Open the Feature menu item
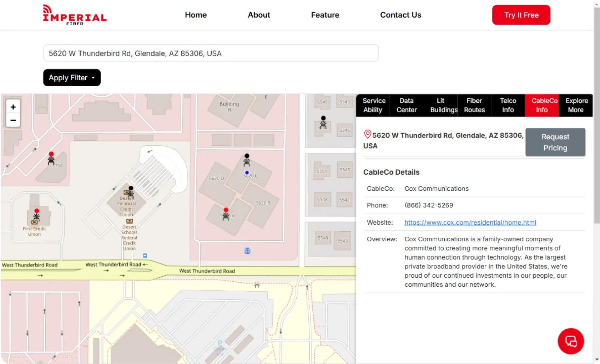Image resolution: width=600 pixels, height=364 pixels. pos(325,15)
